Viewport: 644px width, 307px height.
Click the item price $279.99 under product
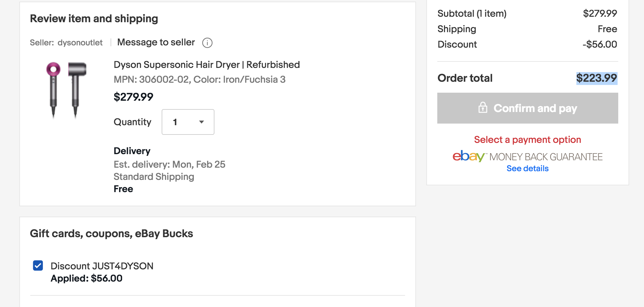(x=133, y=97)
